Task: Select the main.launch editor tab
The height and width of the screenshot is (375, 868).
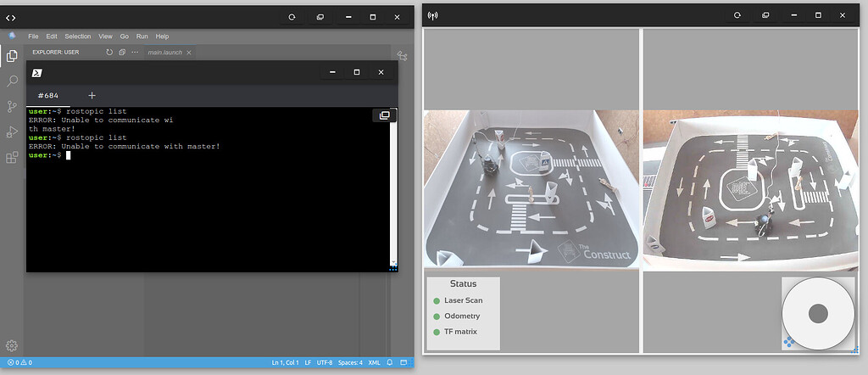Action: (170, 53)
